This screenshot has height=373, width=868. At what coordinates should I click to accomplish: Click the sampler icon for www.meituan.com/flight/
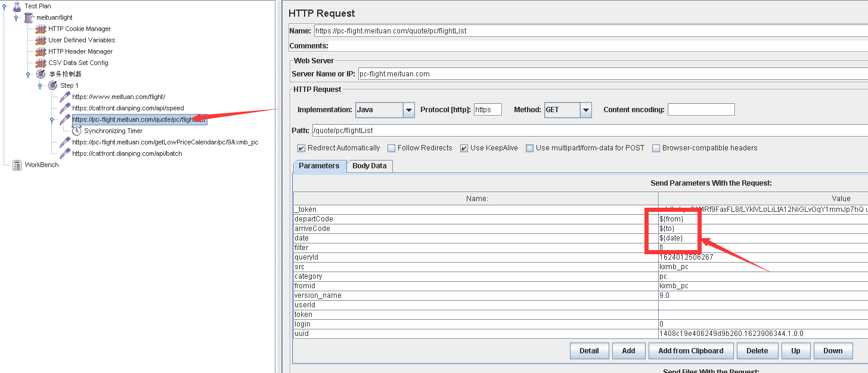(64, 97)
